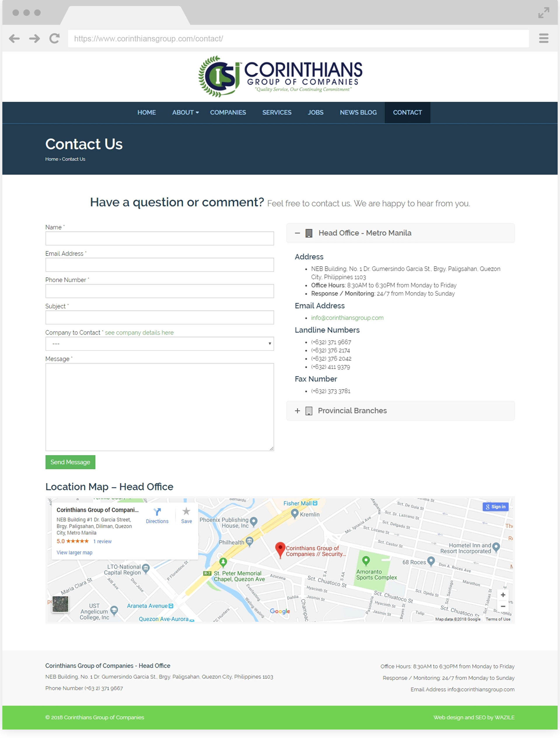Click the red Corinthians map pin

(280, 550)
